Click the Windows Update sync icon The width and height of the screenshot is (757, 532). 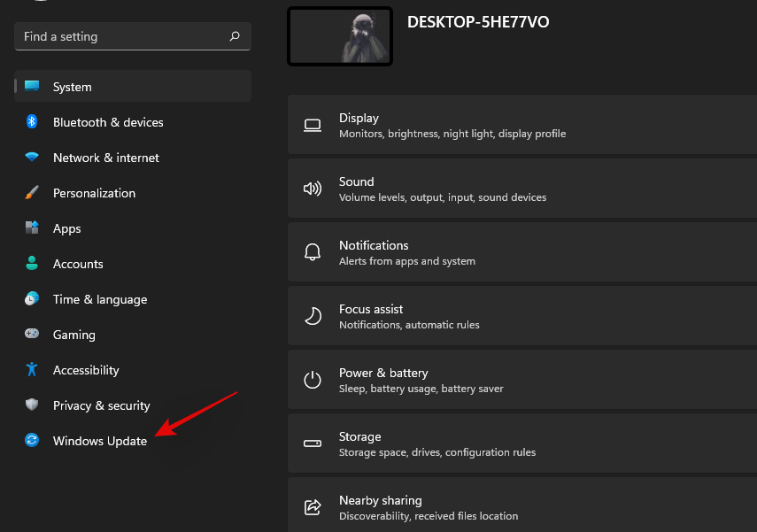click(x=32, y=441)
